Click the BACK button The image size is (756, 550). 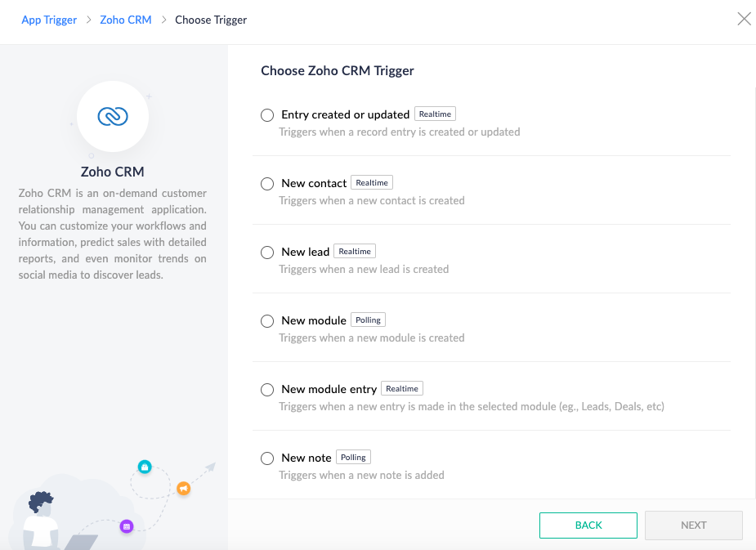pyautogui.click(x=588, y=525)
